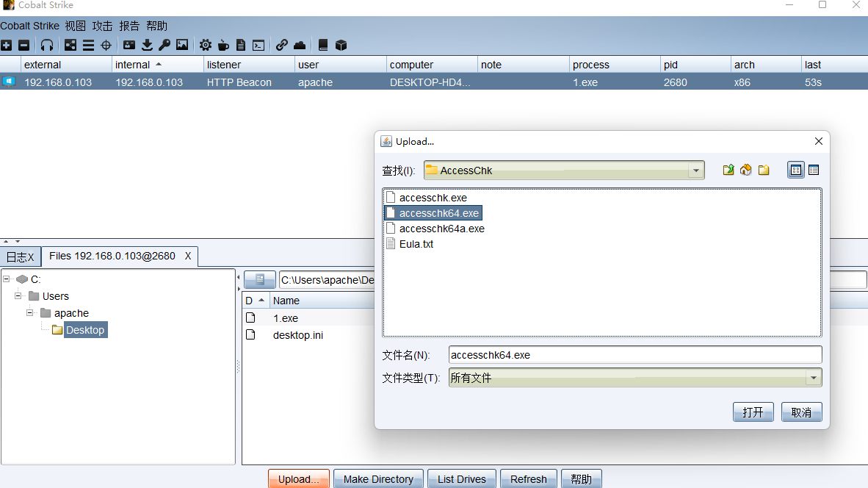Click the chain link Host File icon
The height and width of the screenshot is (488, 868).
[x=282, y=46]
